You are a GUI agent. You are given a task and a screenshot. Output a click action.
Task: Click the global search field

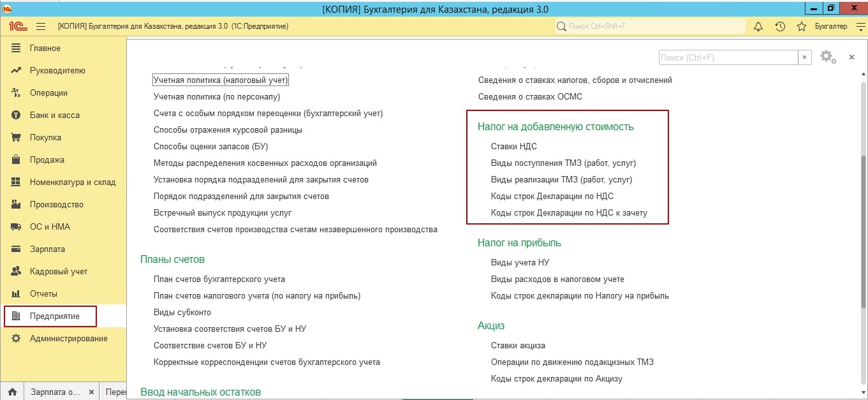pyautogui.click(x=649, y=26)
